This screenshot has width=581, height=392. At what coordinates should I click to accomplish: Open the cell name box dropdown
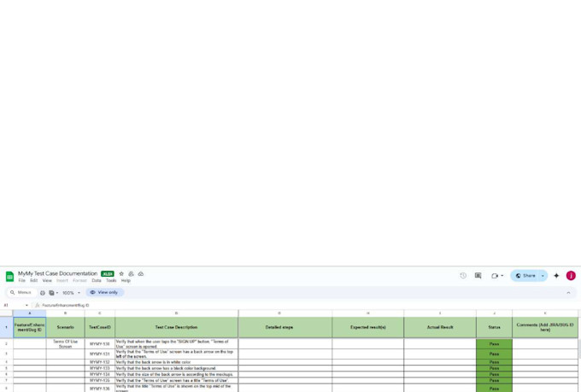coord(26,305)
